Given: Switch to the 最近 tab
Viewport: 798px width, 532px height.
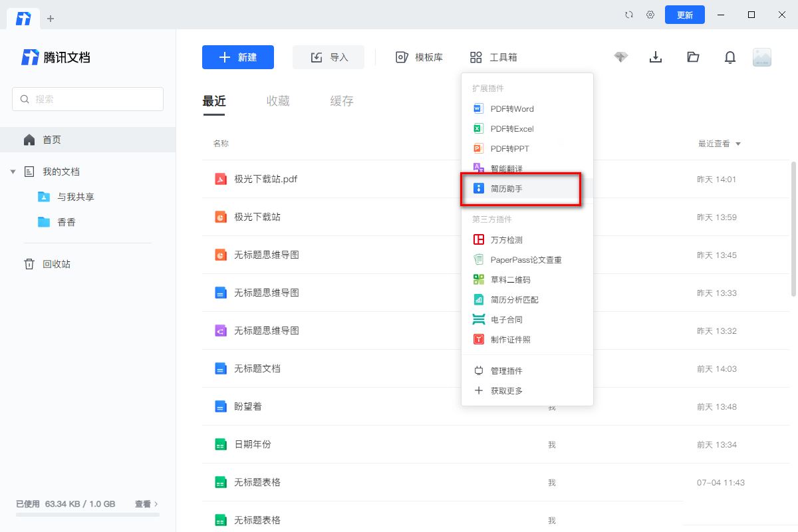Looking at the screenshot, I should pyautogui.click(x=214, y=101).
